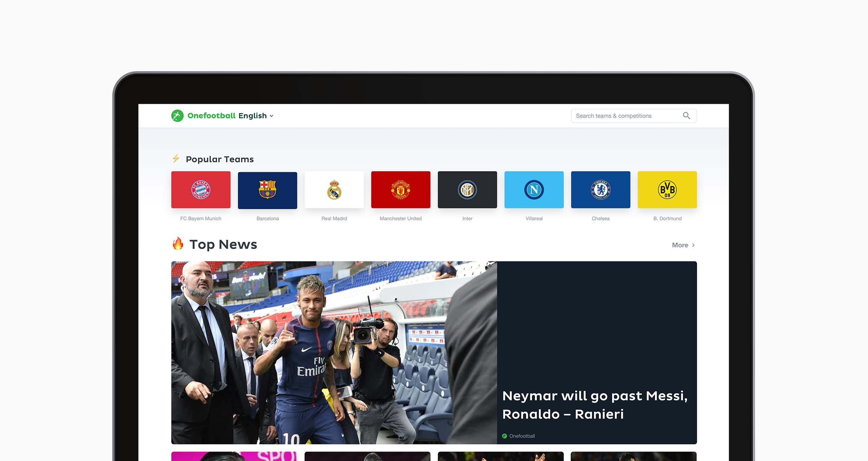Screen dimensions: 868x461
Task: Click the Popular Teams heading
Action: (x=220, y=159)
